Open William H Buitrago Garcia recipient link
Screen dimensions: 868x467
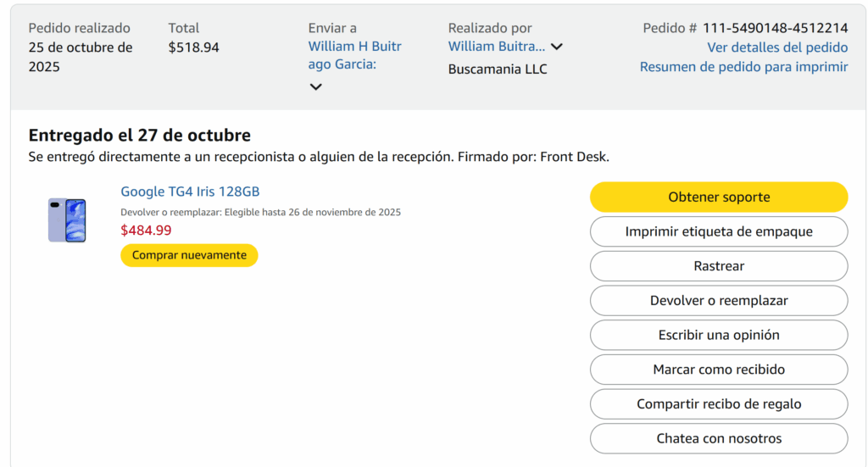pos(355,55)
